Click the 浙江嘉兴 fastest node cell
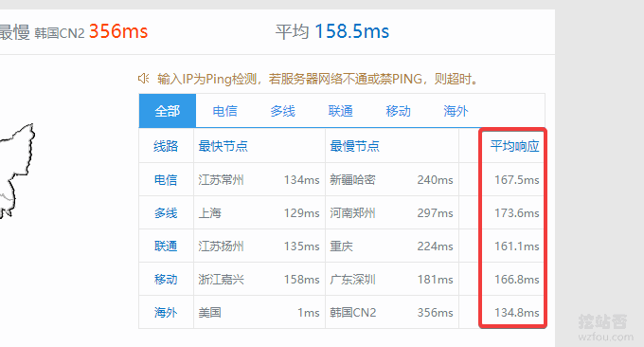 (x=221, y=280)
